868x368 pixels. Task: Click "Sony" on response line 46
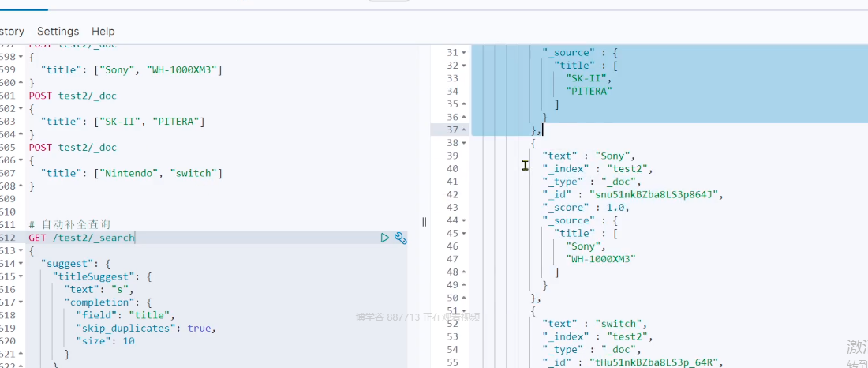586,246
